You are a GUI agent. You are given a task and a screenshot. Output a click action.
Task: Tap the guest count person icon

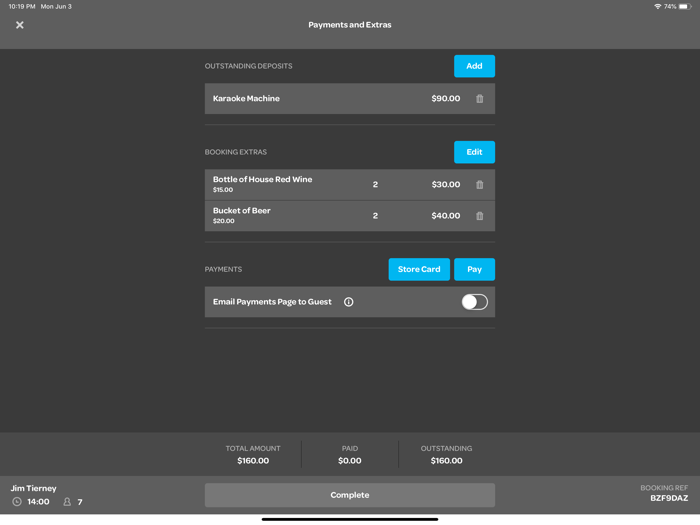pyautogui.click(x=67, y=502)
